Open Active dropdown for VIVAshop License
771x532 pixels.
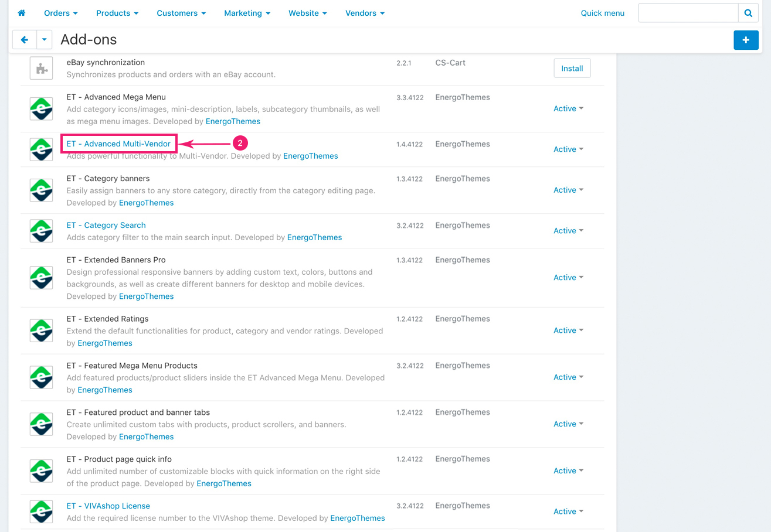tap(568, 511)
